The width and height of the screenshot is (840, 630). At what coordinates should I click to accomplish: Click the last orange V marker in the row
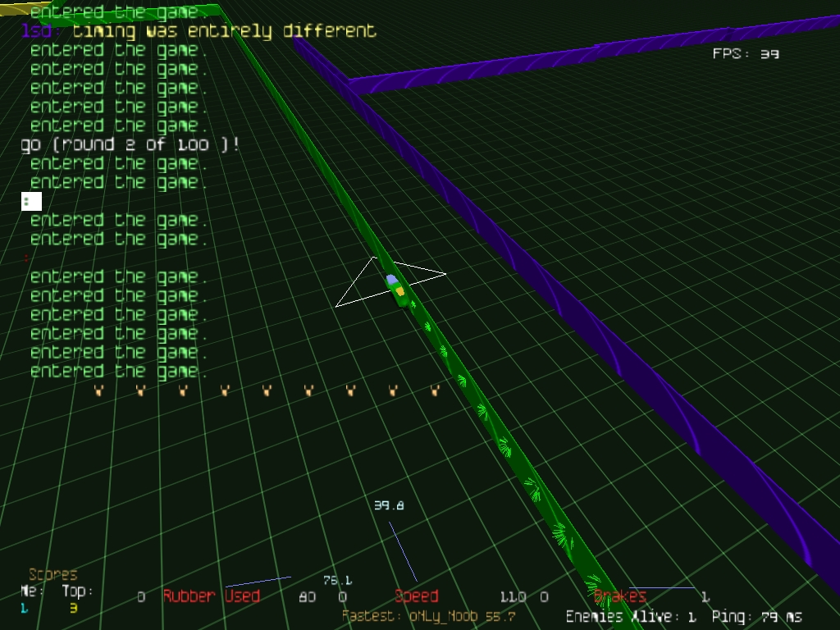point(436,390)
